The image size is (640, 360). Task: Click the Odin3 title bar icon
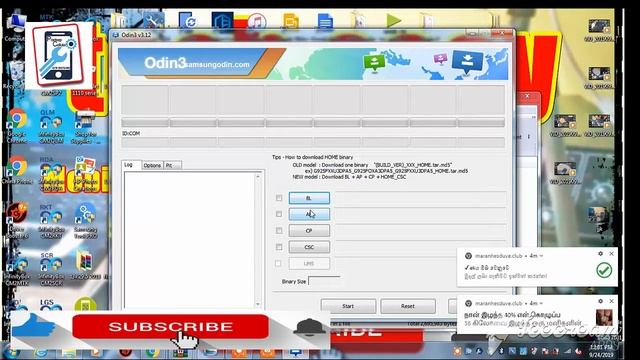pos(116,35)
